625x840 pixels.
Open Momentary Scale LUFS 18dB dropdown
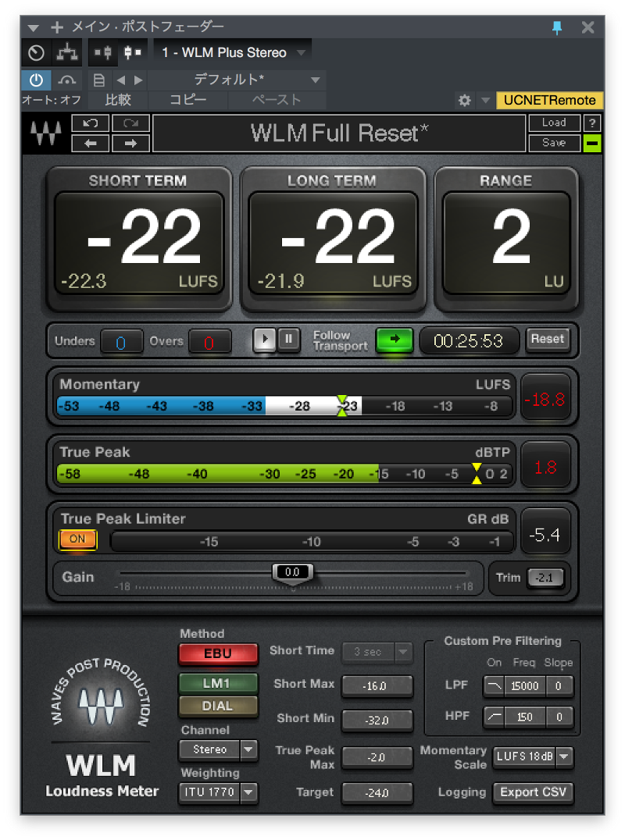pyautogui.click(x=534, y=756)
